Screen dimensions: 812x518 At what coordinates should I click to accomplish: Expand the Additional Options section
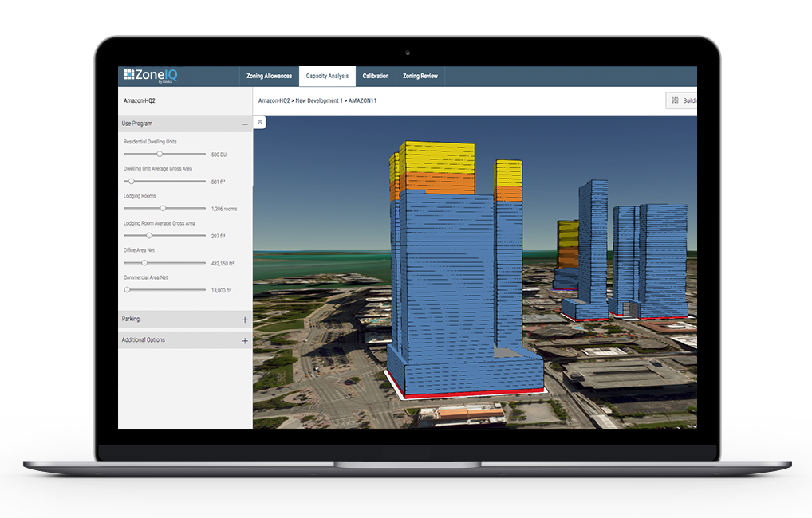click(x=244, y=339)
